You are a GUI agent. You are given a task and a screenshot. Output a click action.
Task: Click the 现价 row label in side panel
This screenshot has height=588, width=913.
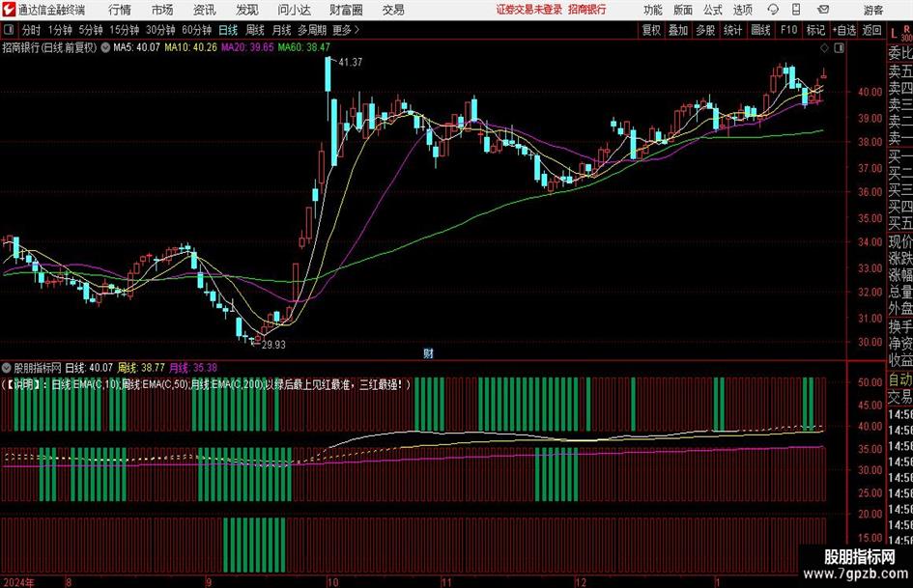coord(900,241)
